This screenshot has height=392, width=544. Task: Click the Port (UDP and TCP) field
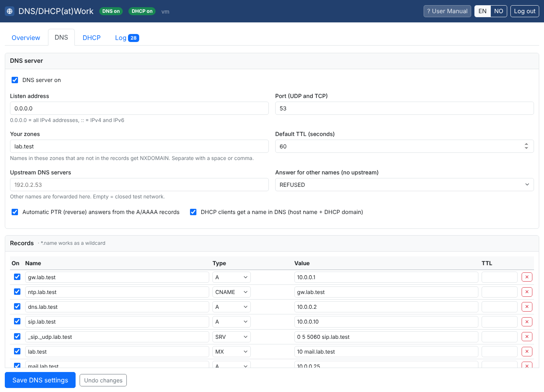tap(404, 108)
